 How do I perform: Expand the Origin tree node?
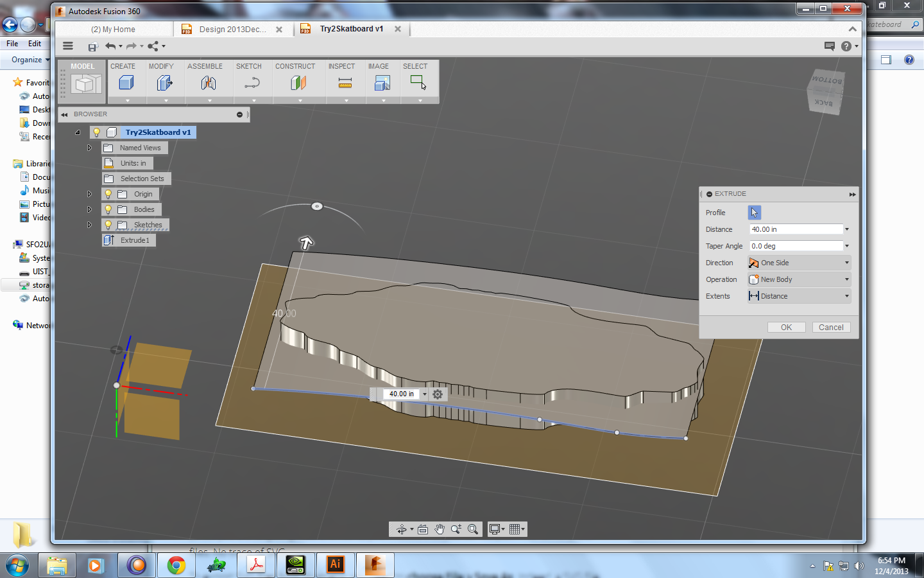coord(89,194)
